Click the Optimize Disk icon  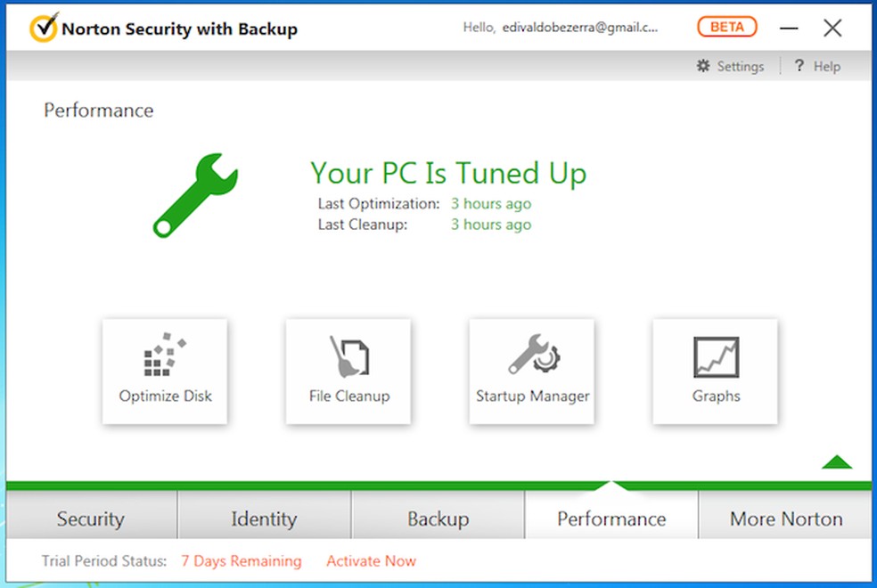(165, 356)
